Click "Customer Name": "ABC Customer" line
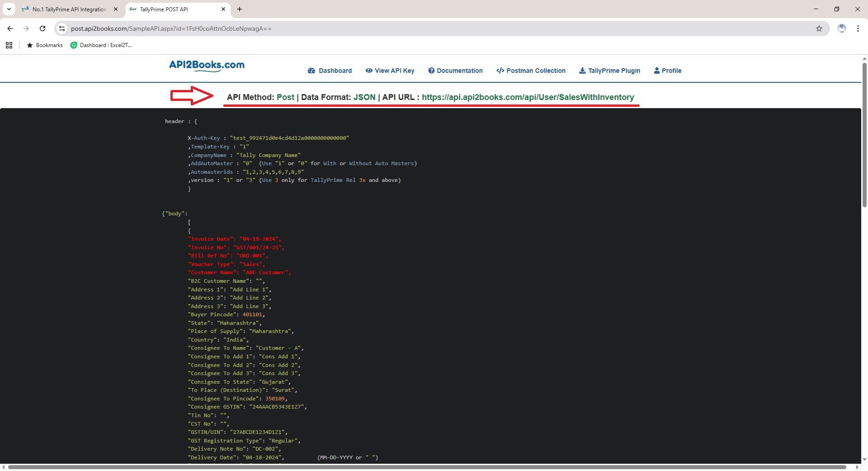Screen dimensions: 868x471 [239, 272]
